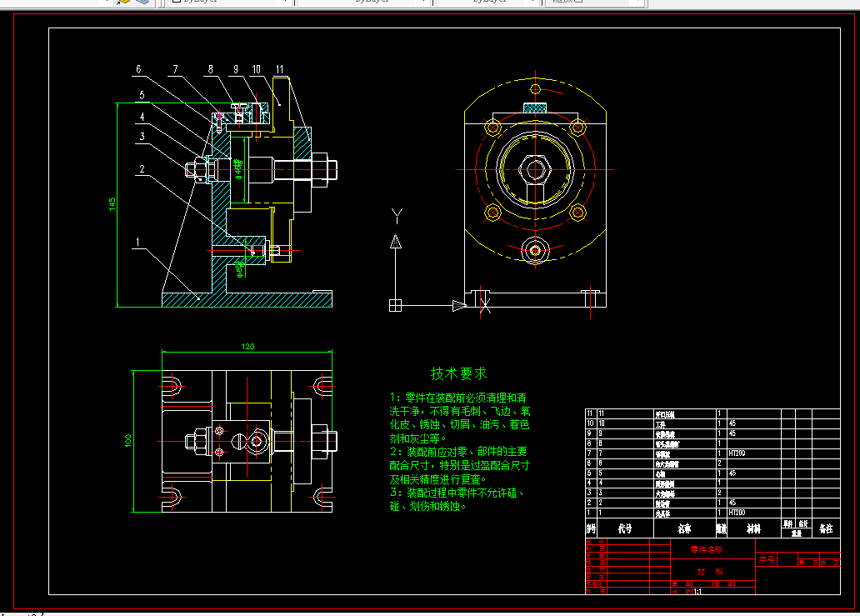Click the red 材料 title block text
Image resolution: width=860 pixels, height=616 pixels.
coord(710,571)
